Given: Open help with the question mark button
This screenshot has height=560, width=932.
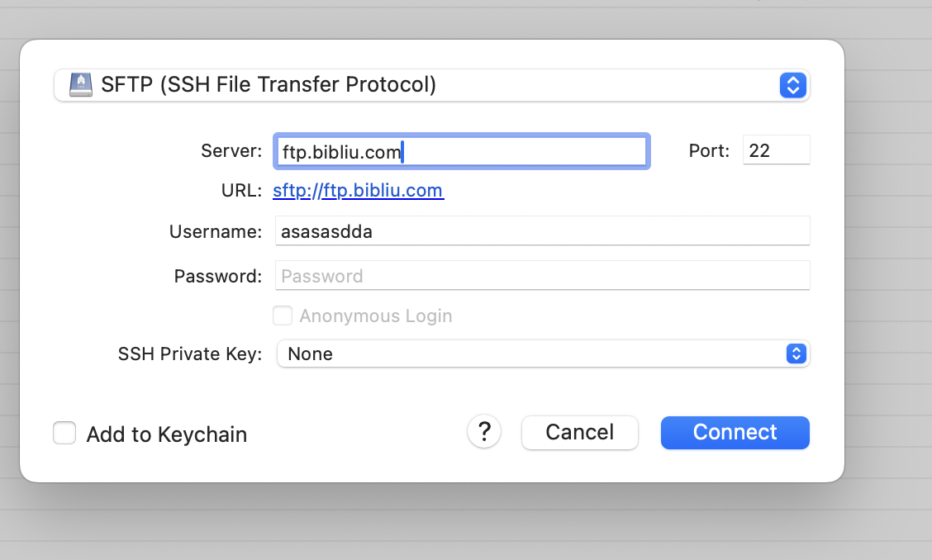Looking at the screenshot, I should coord(484,431).
